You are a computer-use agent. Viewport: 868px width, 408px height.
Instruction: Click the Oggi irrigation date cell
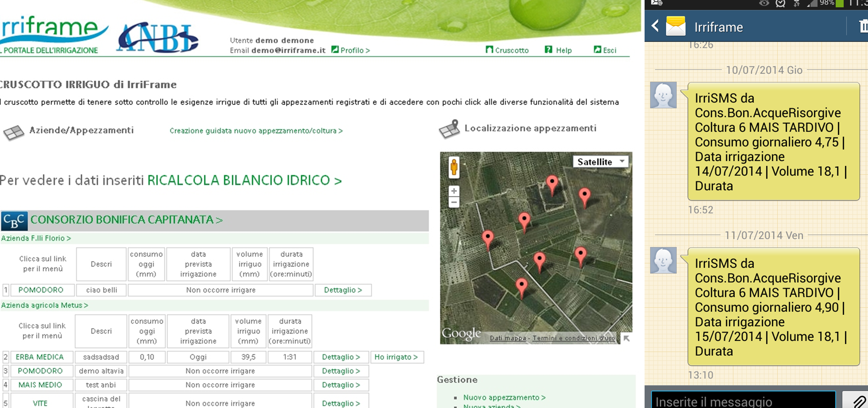point(198,357)
